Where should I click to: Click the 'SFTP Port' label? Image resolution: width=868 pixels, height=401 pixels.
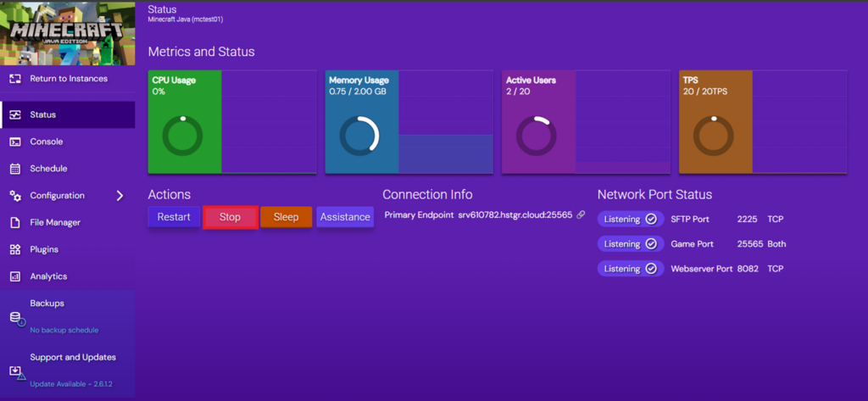tap(690, 220)
